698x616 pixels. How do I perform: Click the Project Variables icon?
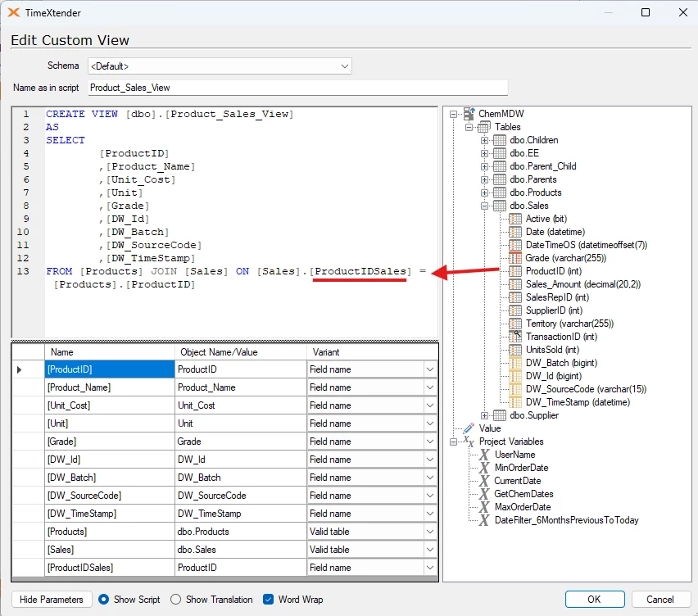469,442
